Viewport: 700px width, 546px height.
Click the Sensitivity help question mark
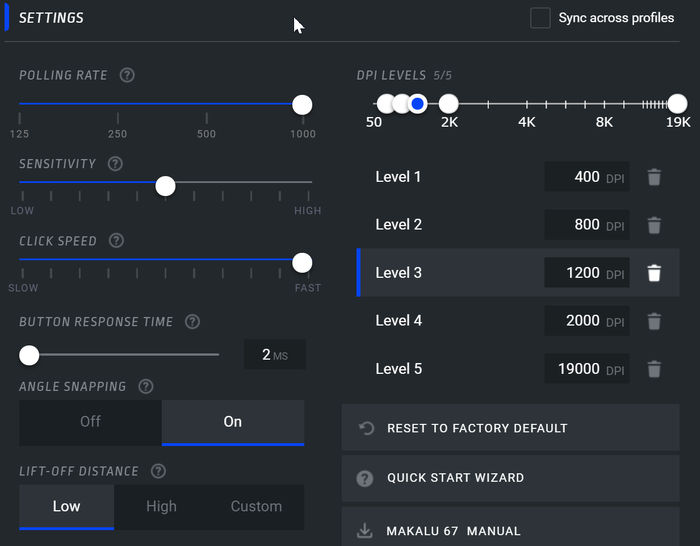point(115,164)
